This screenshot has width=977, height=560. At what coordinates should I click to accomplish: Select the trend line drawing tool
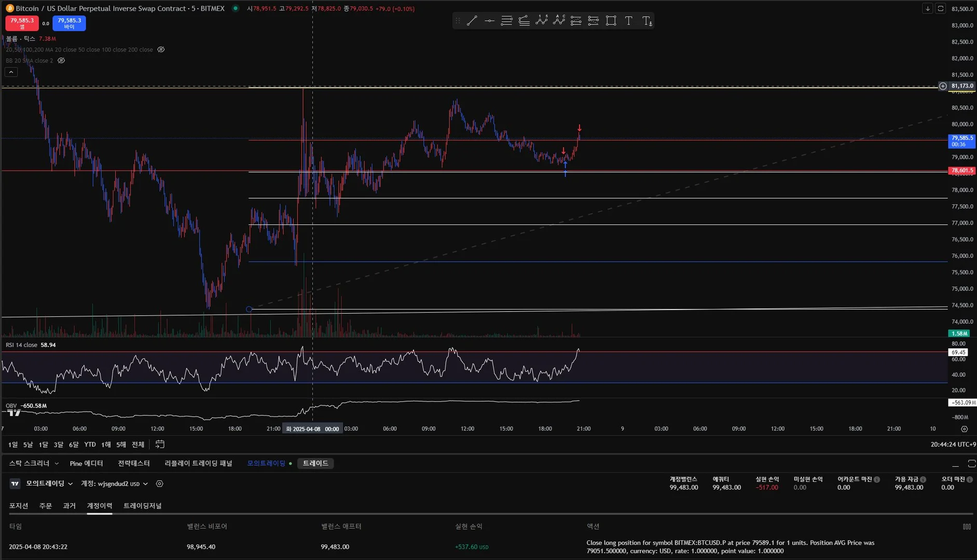point(472,21)
